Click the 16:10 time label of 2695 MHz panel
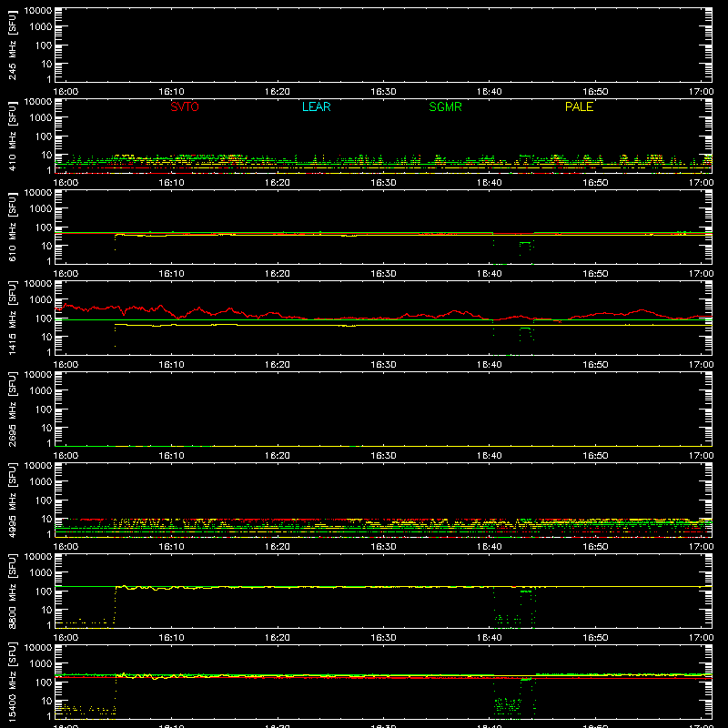Viewport: 728px width, 728px height. pyautogui.click(x=171, y=456)
